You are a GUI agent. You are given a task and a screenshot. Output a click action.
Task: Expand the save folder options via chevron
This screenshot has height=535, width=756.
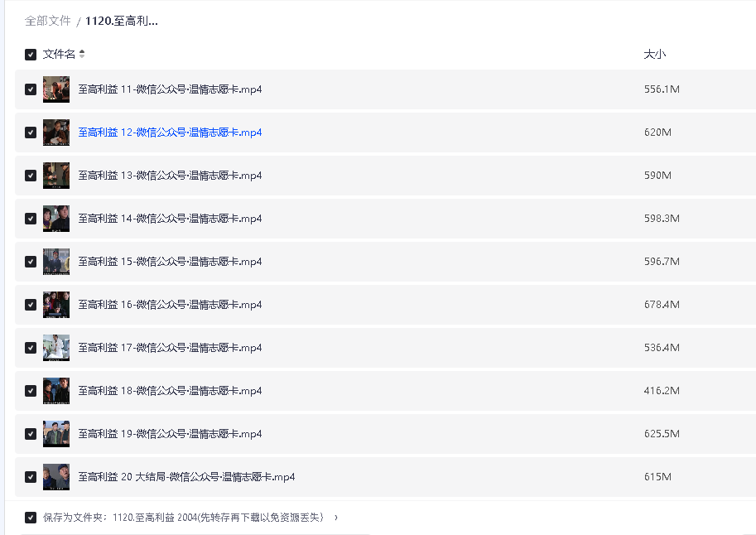pyautogui.click(x=336, y=518)
